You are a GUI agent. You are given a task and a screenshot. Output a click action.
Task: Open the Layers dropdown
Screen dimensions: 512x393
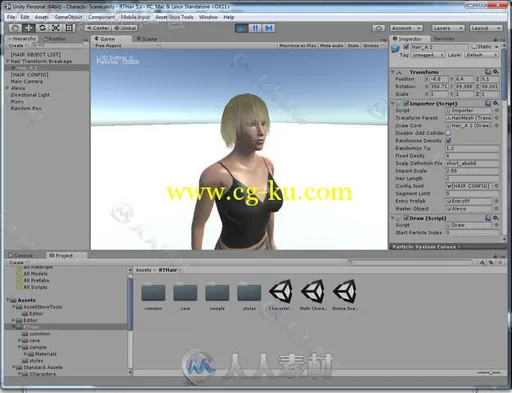click(448, 28)
